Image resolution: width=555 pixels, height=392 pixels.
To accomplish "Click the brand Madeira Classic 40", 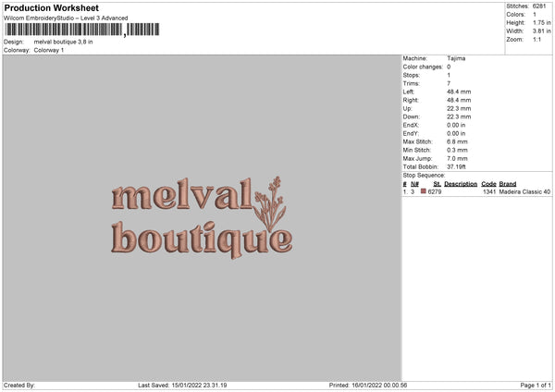I will pos(524,192).
